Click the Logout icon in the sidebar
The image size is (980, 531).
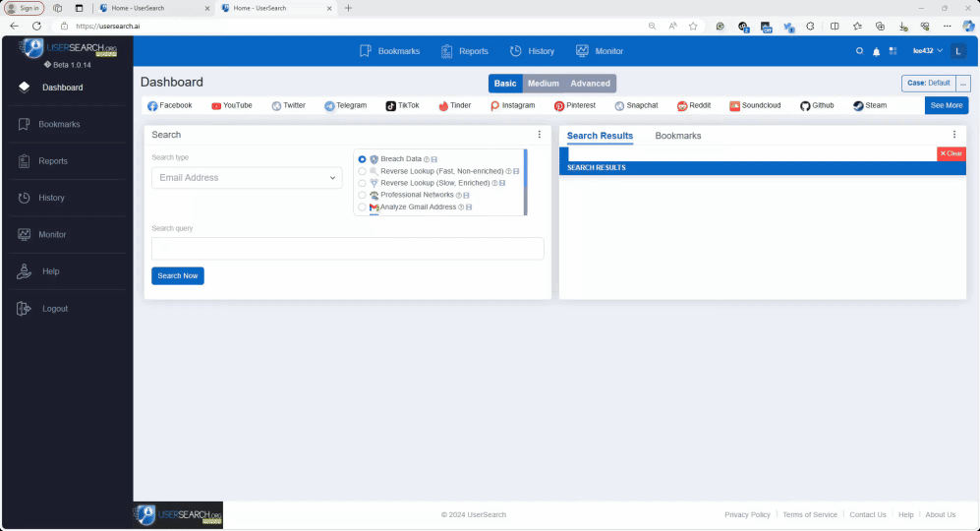coord(25,309)
